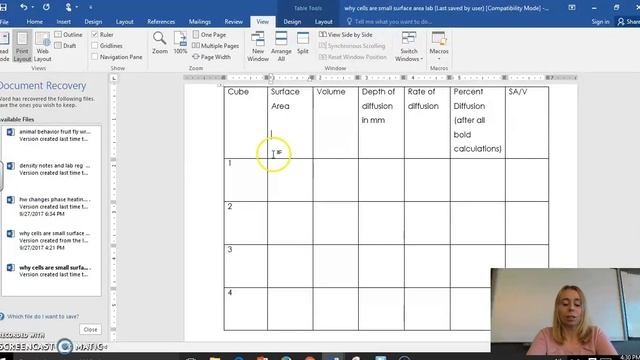The height and width of the screenshot is (360, 640).
Task: Click the 'SA/V' header cell
Action: (527, 122)
